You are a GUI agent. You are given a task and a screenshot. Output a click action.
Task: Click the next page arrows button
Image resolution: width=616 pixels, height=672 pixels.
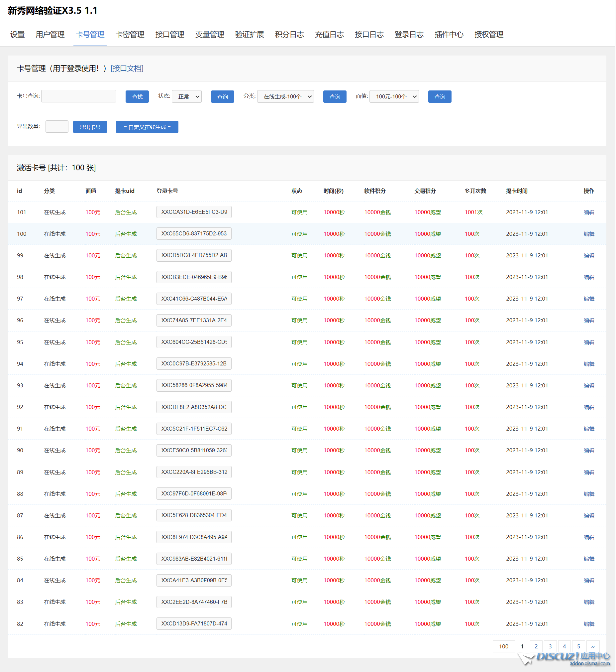coord(593,647)
